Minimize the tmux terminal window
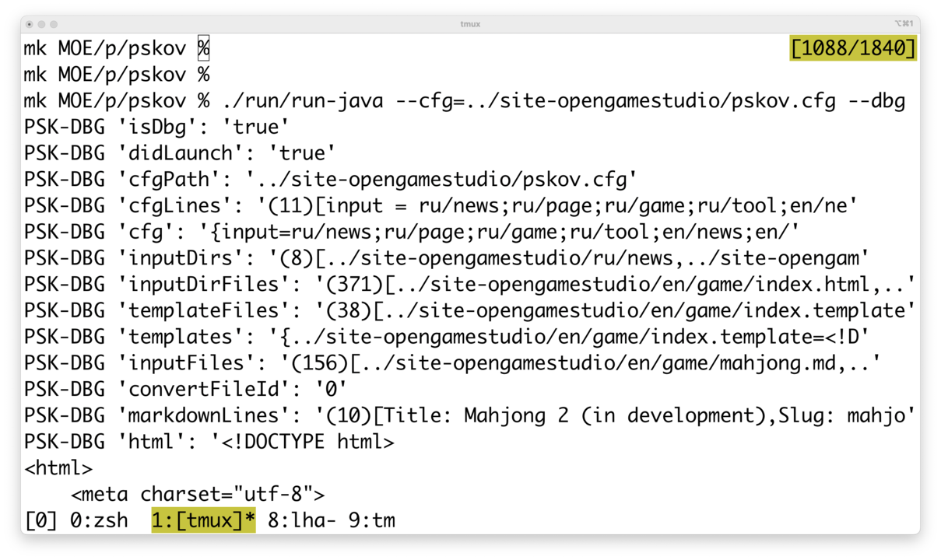 [x=42, y=24]
